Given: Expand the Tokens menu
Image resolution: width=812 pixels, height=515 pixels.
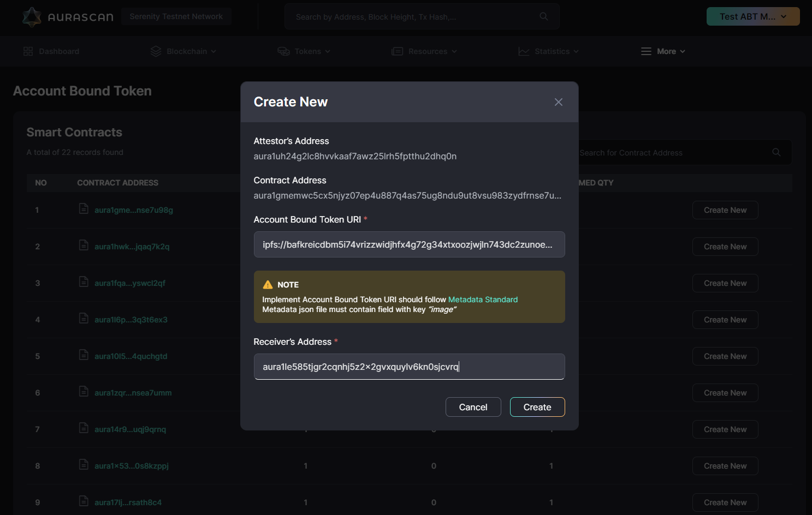Looking at the screenshot, I should click(x=304, y=51).
